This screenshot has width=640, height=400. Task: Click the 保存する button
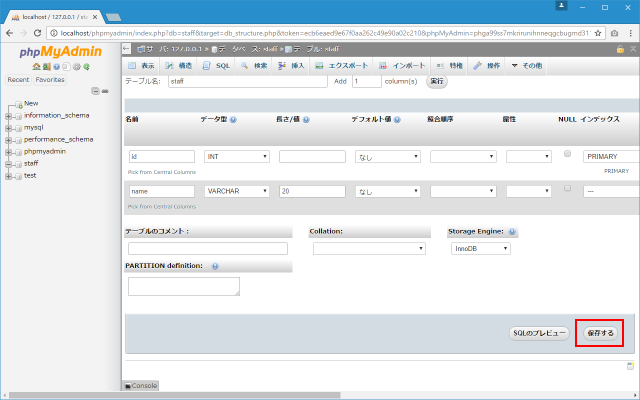(601, 332)
